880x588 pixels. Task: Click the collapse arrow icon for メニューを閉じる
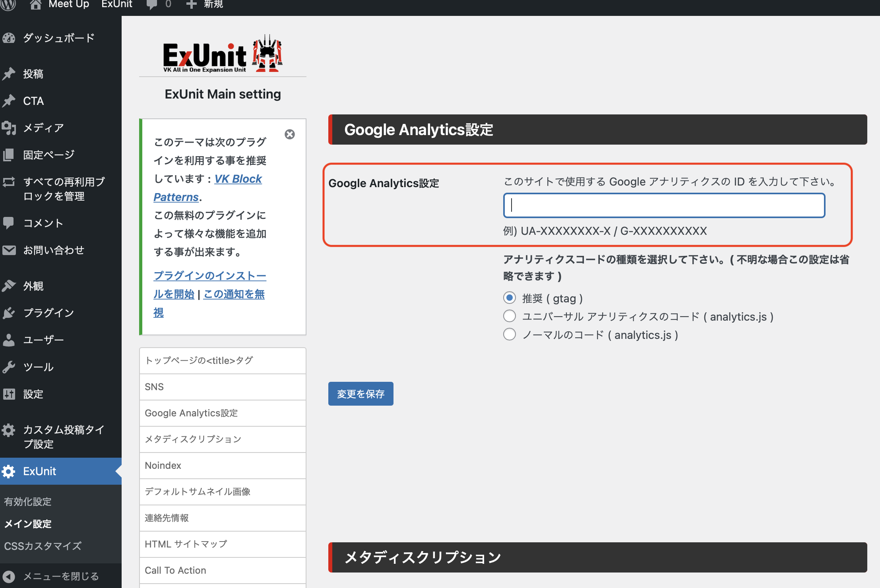tap(9, 576)
